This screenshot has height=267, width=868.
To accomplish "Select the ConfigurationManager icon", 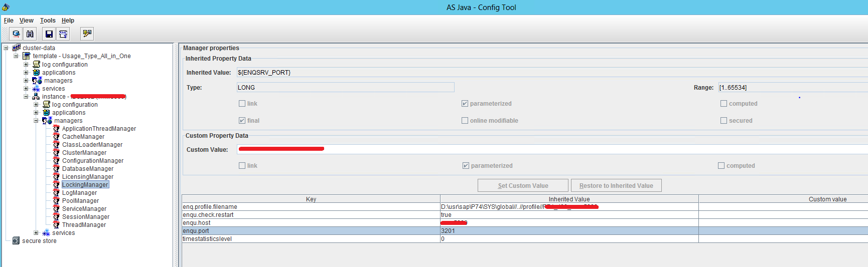I will point(56,160).
